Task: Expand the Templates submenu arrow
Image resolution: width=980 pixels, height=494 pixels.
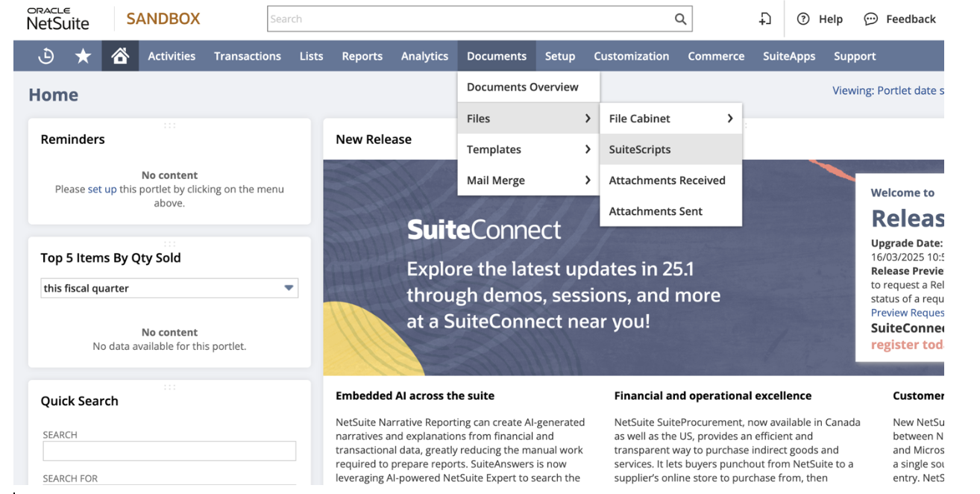Action: (x=588, y=149)
